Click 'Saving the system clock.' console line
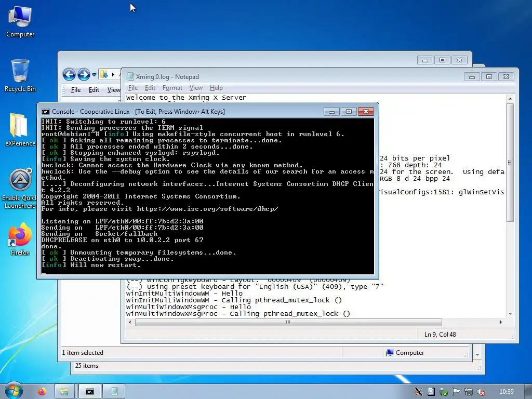 [x=119, y=159]
